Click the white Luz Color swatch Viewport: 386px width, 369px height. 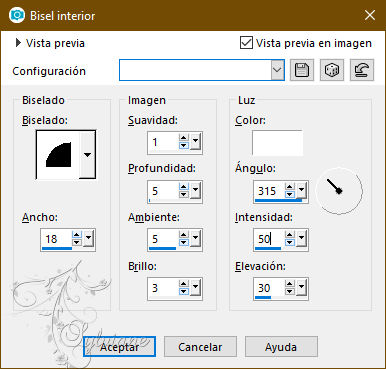[x=277, y=143]
